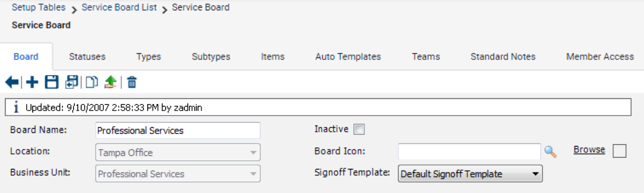644x193 pixels.
Task: Click the back arrow toolbar icon
Action: (x=12, y=83)
